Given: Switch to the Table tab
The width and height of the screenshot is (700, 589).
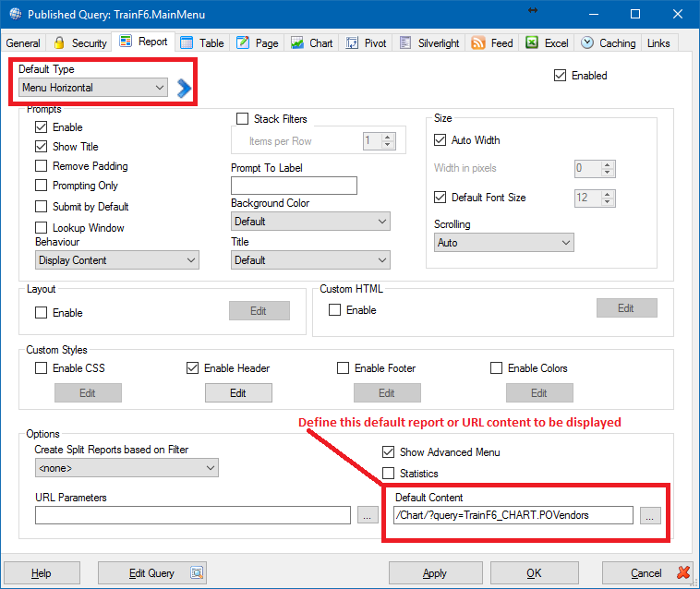Looking at the screenshot, I should [202, 42].
